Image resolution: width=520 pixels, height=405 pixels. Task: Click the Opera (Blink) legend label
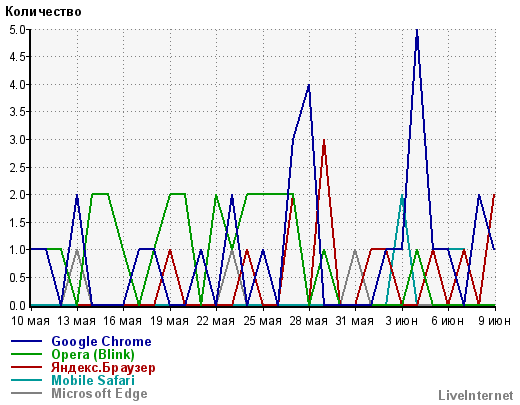pos(93,355)
